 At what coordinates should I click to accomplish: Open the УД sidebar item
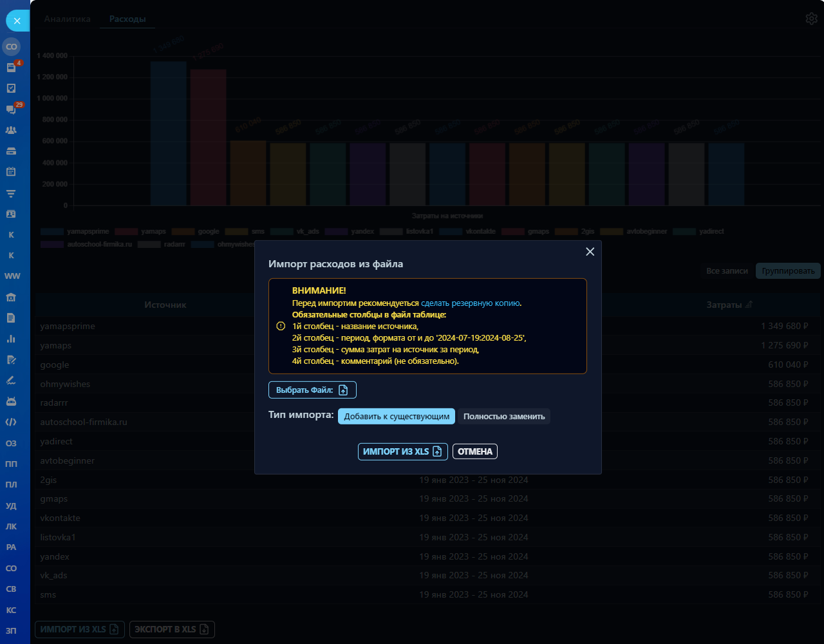(11, 506)
